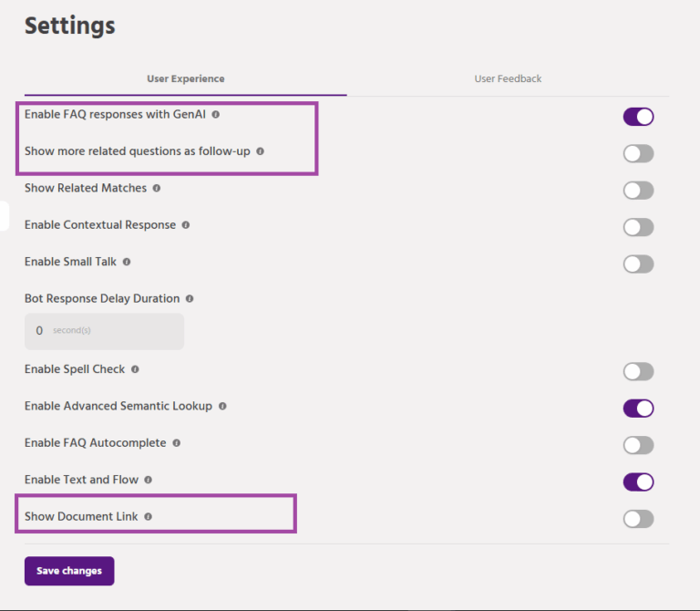Click info icon beside Show Related Matches
This screenshot has height=611, width=700.
[x=157, y=188]
